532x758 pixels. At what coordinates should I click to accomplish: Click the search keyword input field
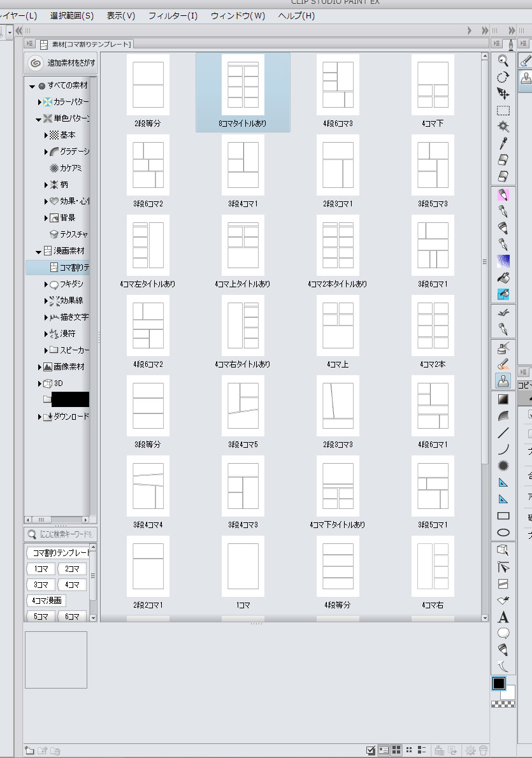click(61, 534)
